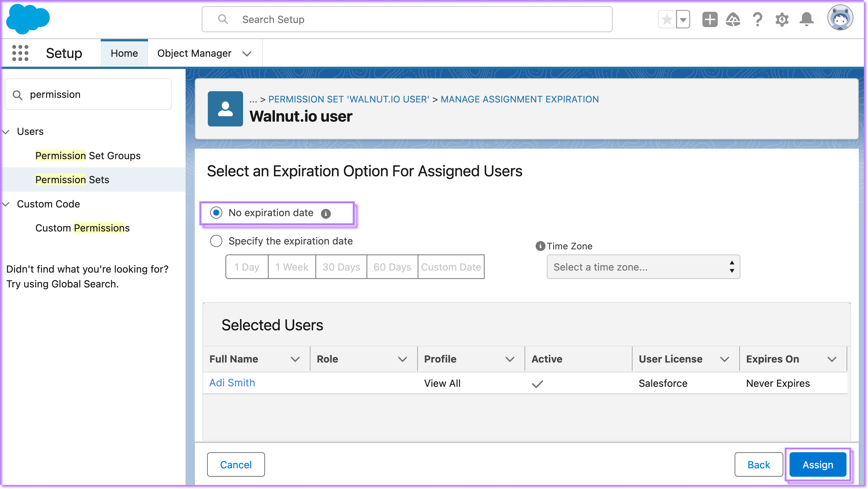This screenshot has width=868, height=489.
Task: Open the setup gear icon
Action: pos(782,19)
